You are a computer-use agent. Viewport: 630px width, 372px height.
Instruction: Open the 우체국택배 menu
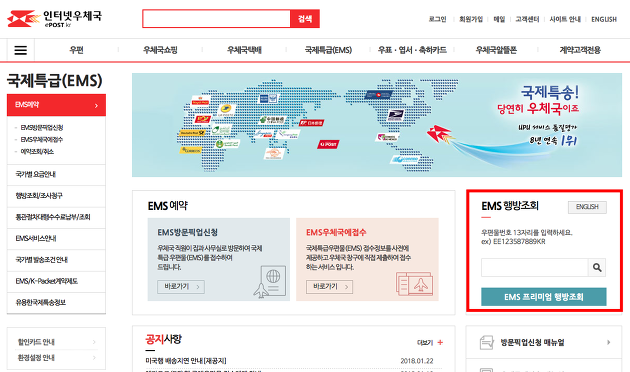(244, 50)
